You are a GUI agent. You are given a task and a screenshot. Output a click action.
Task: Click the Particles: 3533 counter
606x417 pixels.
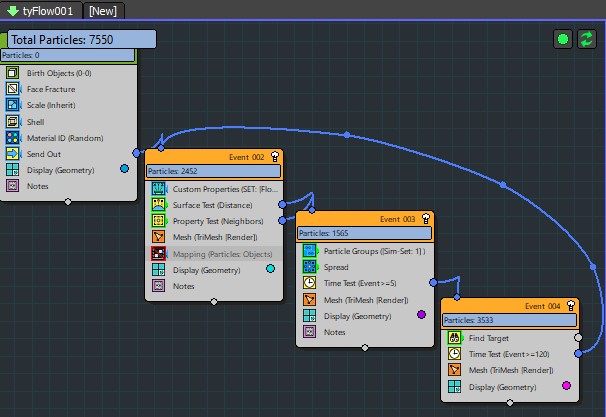510,320
